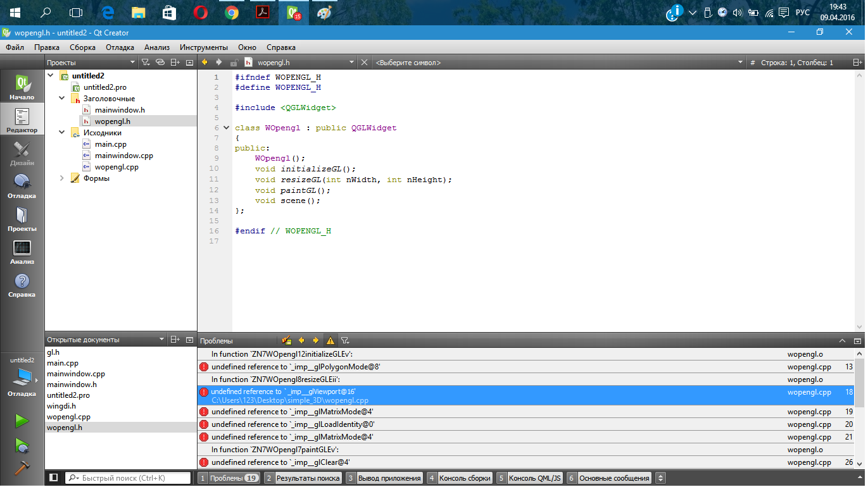Open the Справка mode in sidebar
This screenshot has height=487, width=868.
coord(22,284)
